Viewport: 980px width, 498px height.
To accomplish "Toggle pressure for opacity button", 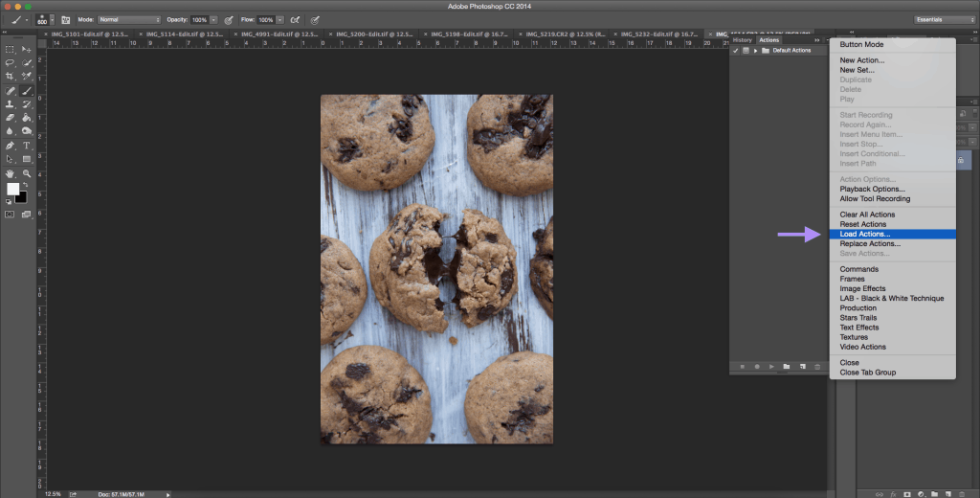I will [x=229, y=20].
